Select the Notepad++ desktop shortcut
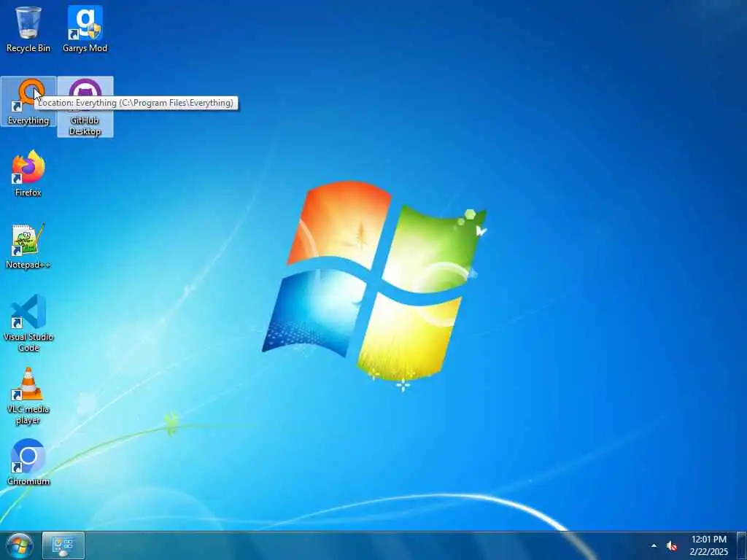The height and width of the screenshot is (560, 747). pos(28,246)
